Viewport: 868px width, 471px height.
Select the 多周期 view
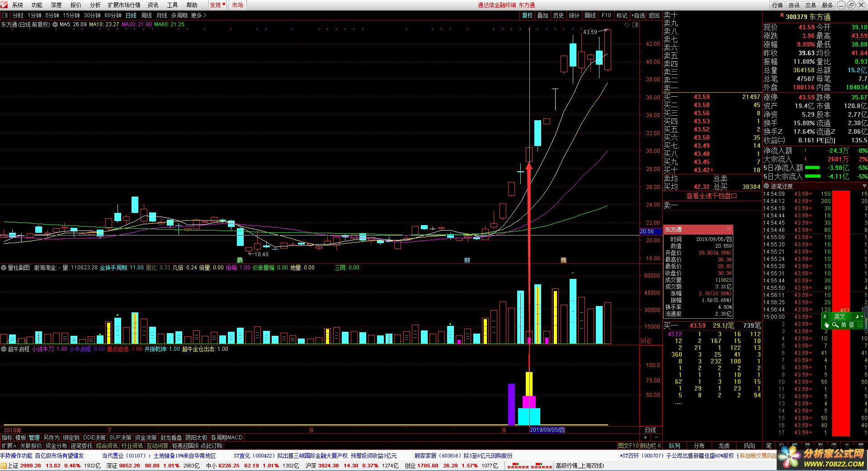tap(179, 15)
